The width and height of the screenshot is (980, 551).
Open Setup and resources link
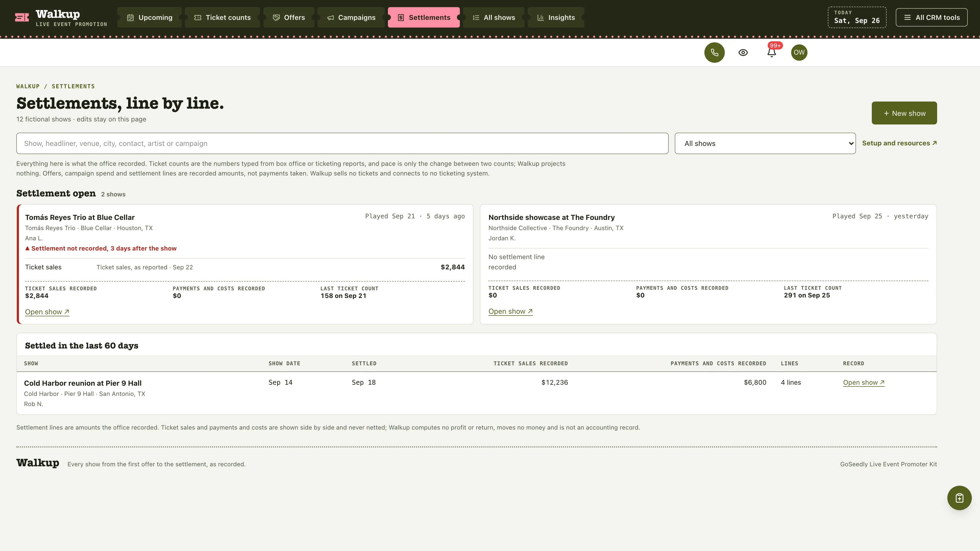click(899, 143)
